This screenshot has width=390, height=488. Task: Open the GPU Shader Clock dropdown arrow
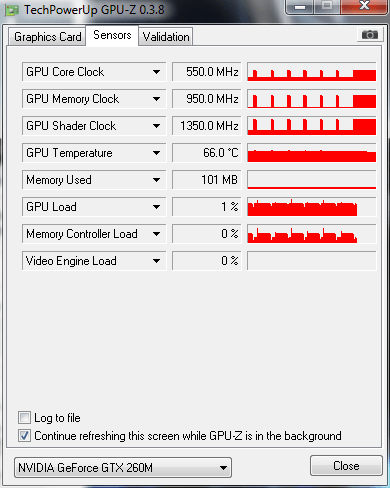pos(156,126)
